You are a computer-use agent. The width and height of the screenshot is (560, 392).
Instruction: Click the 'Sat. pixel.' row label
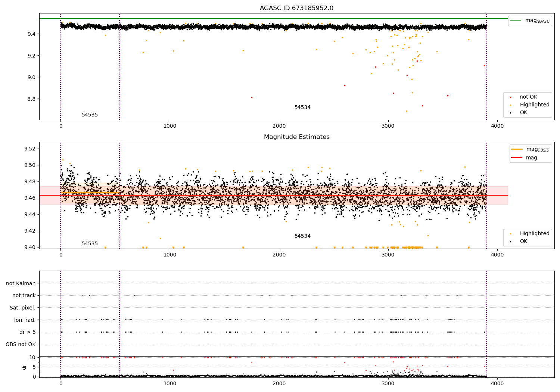click(x=23, y=308)
